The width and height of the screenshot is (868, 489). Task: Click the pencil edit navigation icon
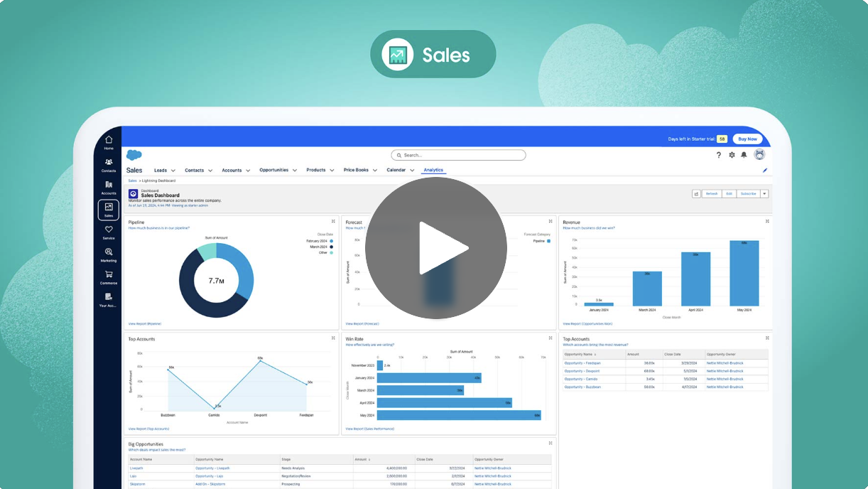(x=765, y=171)
